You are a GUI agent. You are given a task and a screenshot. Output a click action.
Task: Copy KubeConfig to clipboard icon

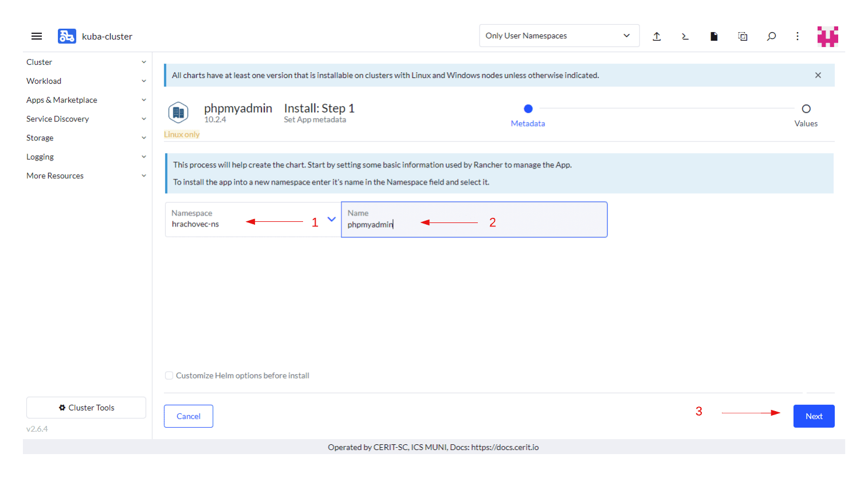click(743, 36)
